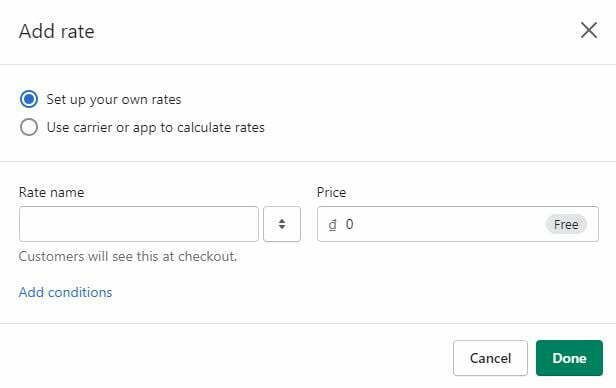Click the 'Customers will see this at checkout' hint

(128, 256)
